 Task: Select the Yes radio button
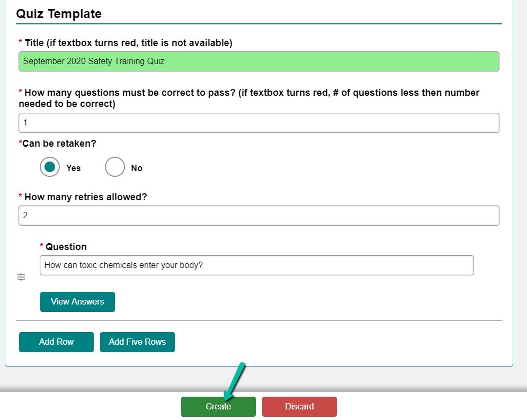50,167
